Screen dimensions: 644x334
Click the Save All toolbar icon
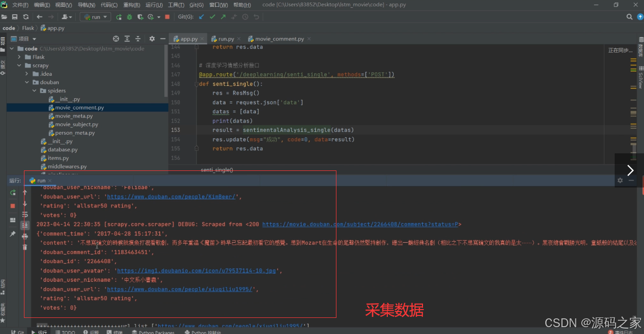(x=15, y=17)
